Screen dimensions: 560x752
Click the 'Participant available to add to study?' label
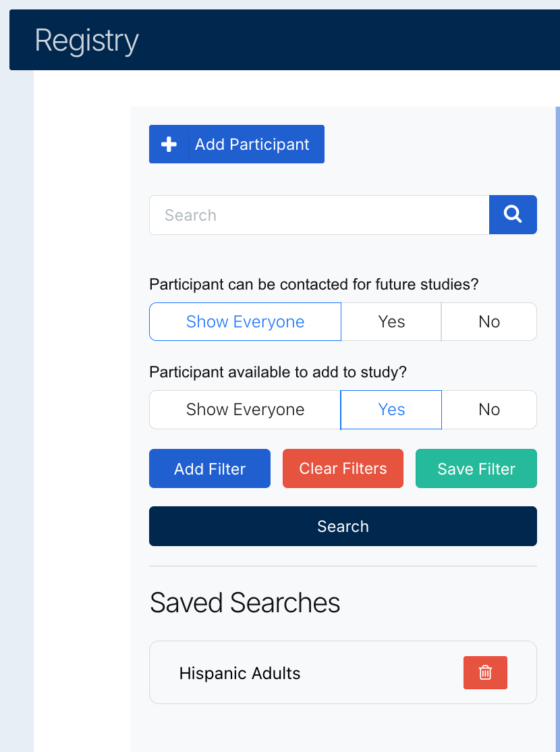click(x=278, y=372)
